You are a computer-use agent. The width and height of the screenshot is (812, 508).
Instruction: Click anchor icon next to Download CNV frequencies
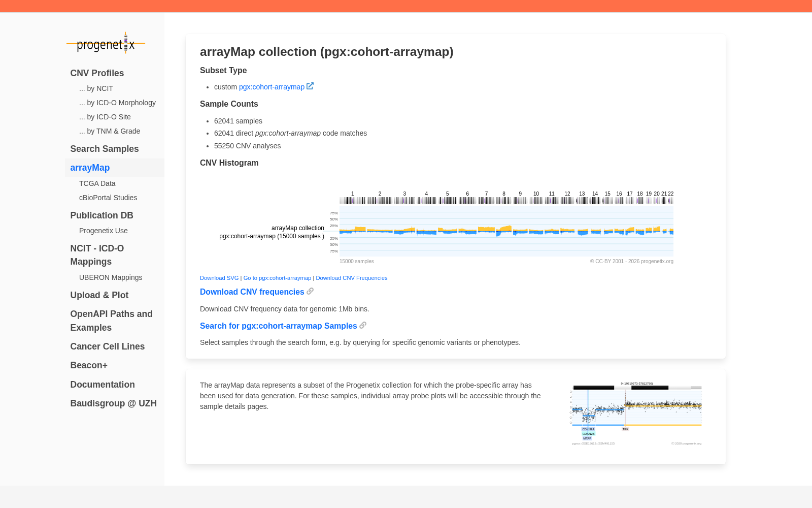click(310, 291)
